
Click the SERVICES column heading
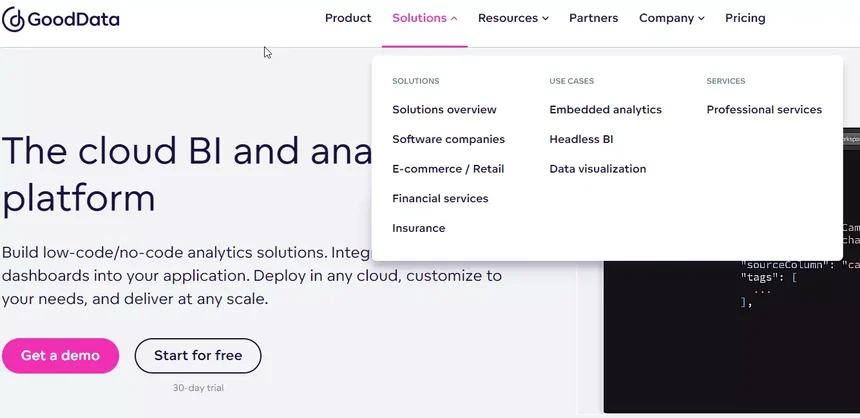tap(726, 81)
